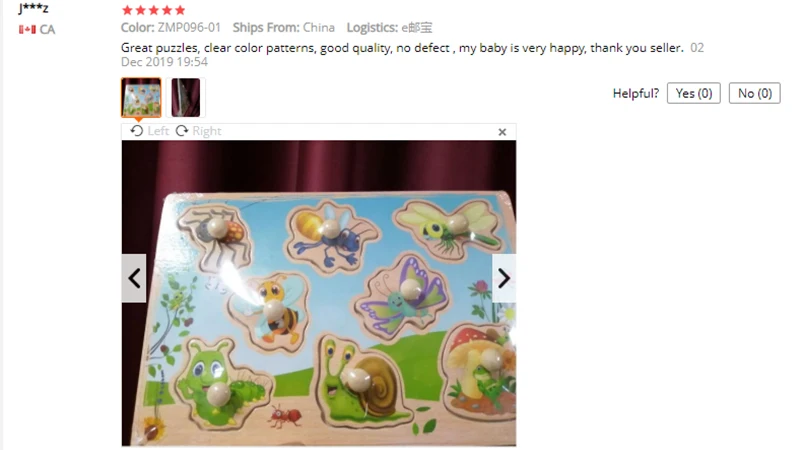The image size is (800, 450).
Task: Click the Ships From China text
Action: click(284, 28)
